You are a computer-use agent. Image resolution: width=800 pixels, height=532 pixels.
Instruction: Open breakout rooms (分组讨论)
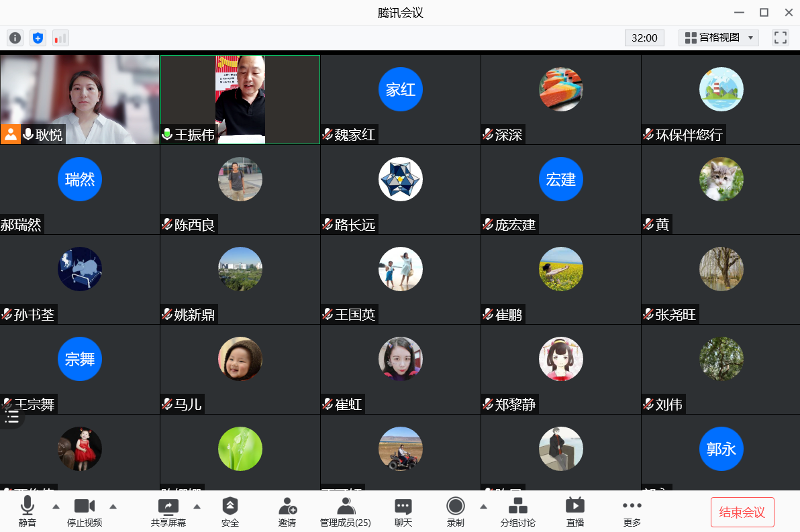517,512
